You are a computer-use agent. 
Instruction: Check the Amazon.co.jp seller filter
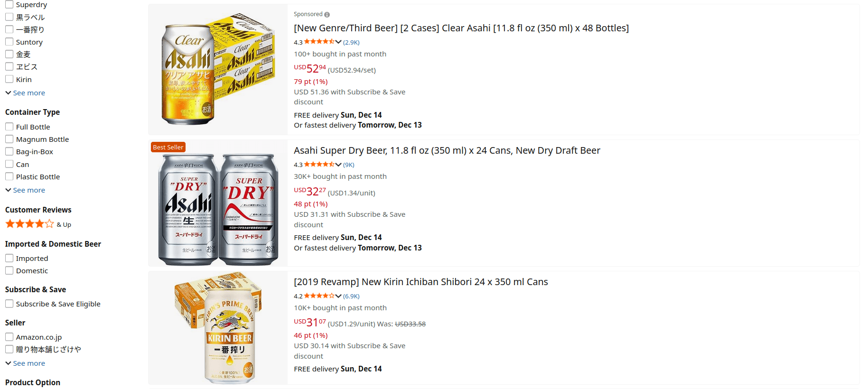9,337
